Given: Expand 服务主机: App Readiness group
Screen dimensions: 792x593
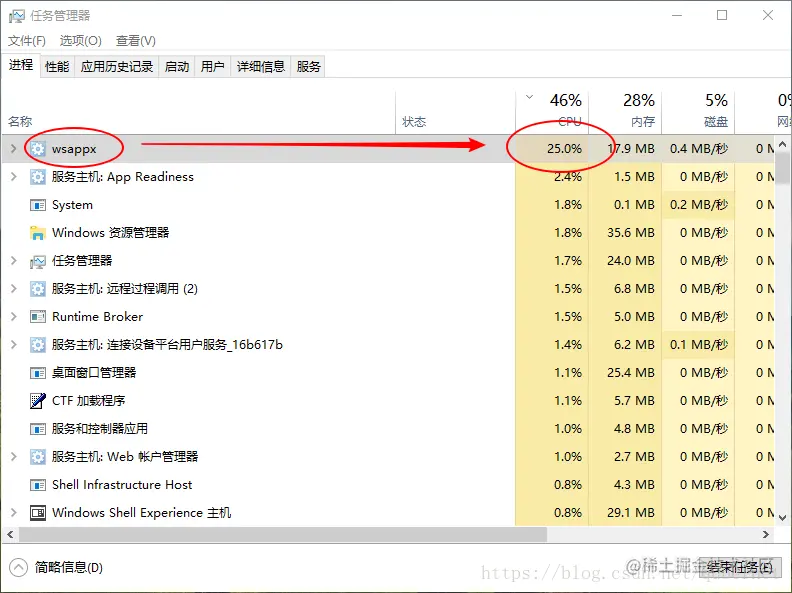Looking at the screenshot, I should pos(14,177).
